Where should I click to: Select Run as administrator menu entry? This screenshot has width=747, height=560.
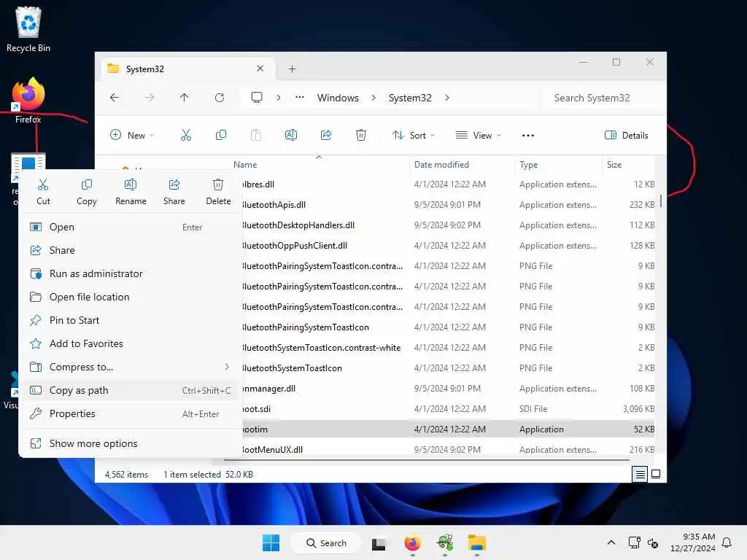coord(129,274)
